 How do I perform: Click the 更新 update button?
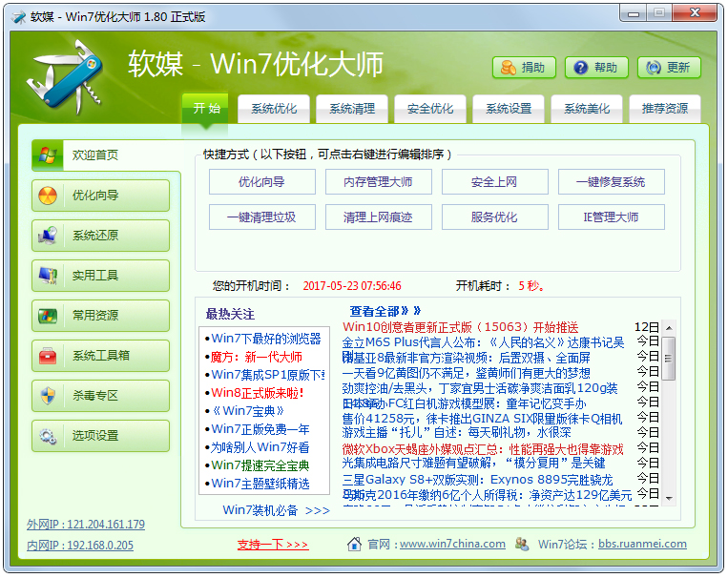click(669, 68)
